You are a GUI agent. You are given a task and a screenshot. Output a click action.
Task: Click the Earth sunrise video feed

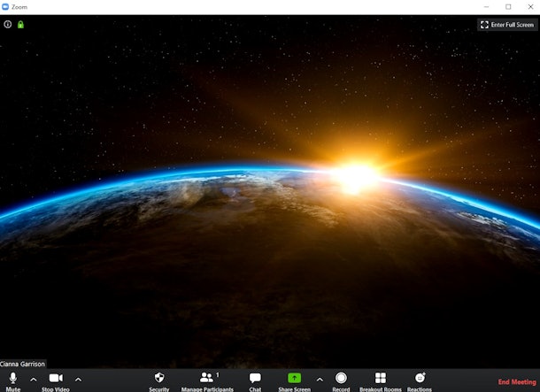point(270,195)
